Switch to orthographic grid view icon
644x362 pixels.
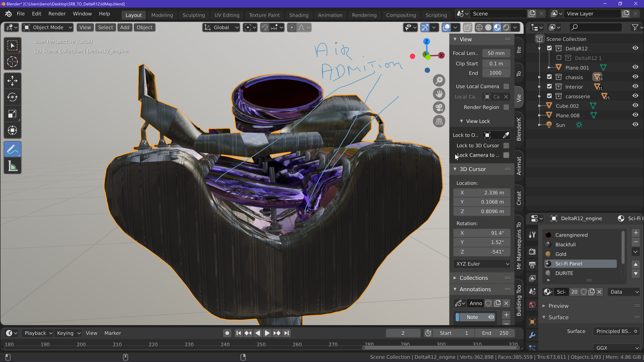[x=439, y=121]
